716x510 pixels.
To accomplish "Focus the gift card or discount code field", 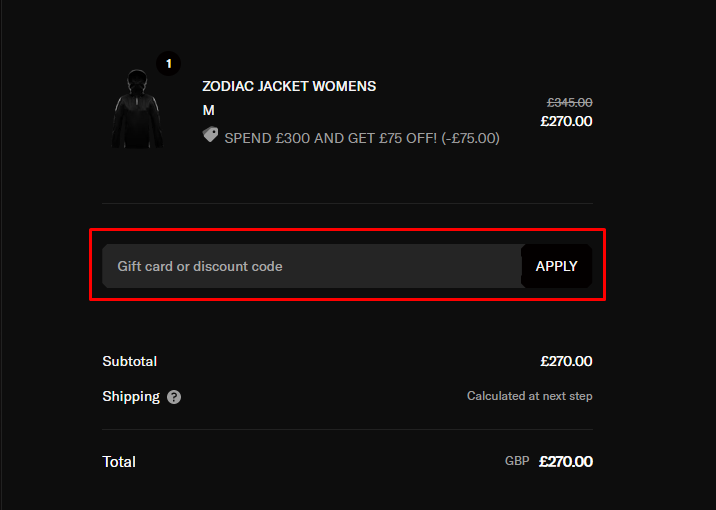I will point(312,266).
